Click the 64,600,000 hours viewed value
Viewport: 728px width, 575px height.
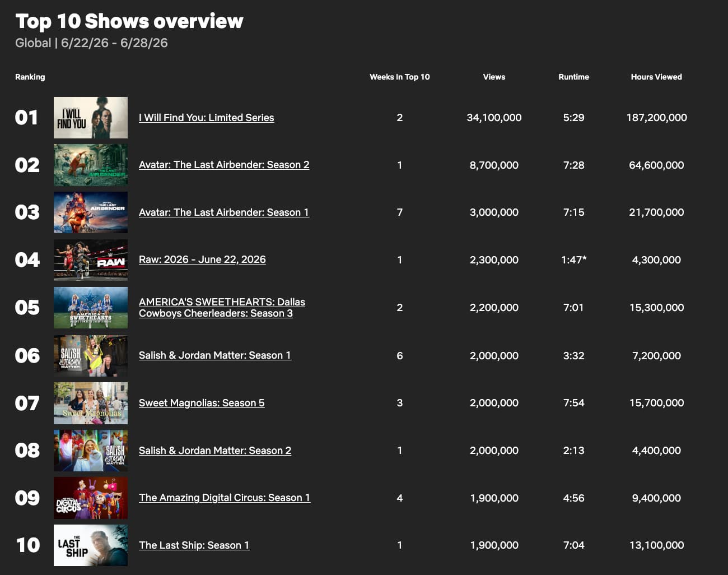[656, 165]
